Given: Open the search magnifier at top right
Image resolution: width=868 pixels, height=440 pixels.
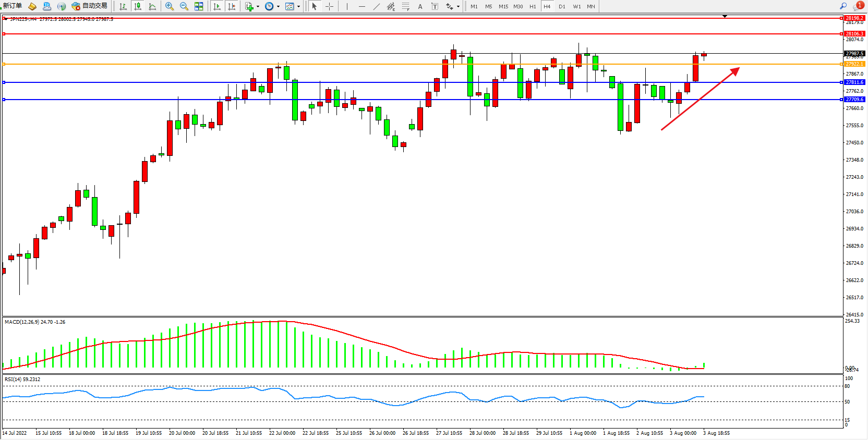Looking at the screenshot, I should tap(843, 6).
